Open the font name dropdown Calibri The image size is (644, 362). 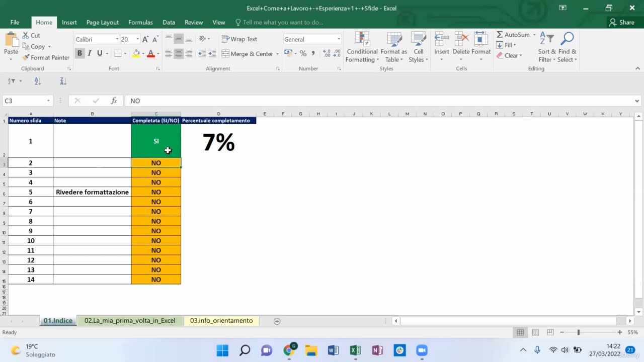pos(117,39)
